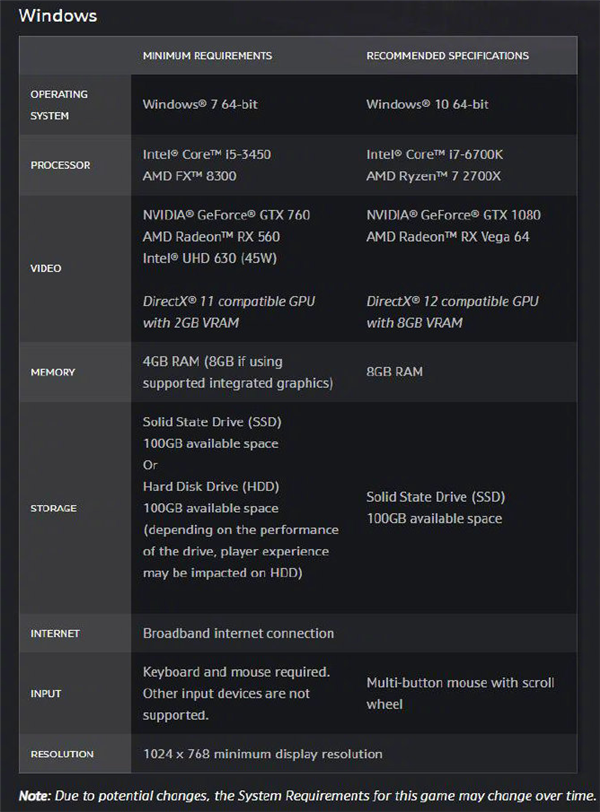The height and width of the screenshot is (812, 600).
Task: Click the Intel Core i7-6700K entry
Action: [434, 154]
